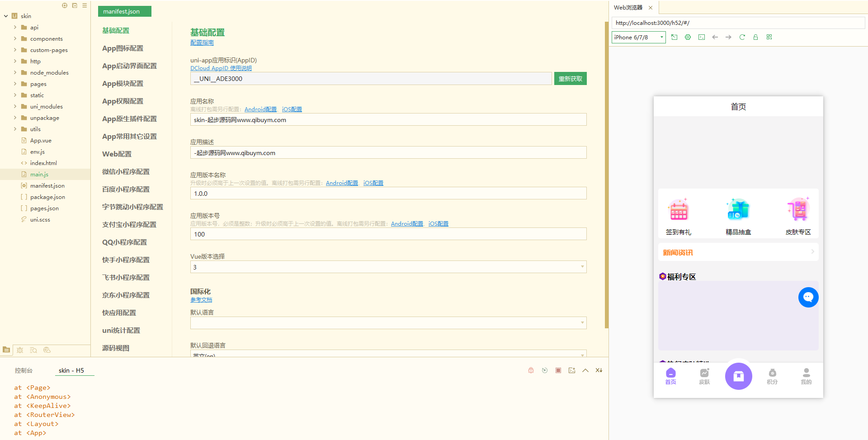Expand the utils folder chevron
Screen dimensions: 868x440
pos(15,129)
